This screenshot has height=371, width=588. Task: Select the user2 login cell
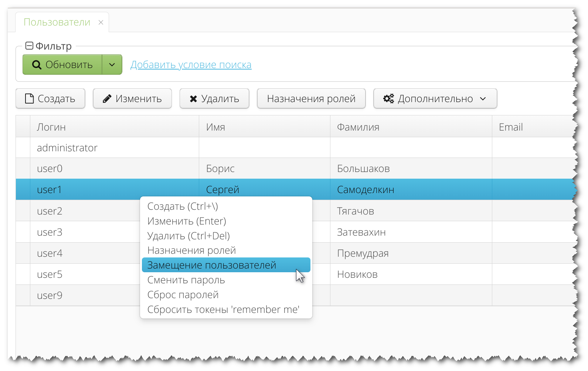click(x=85, y=211)
